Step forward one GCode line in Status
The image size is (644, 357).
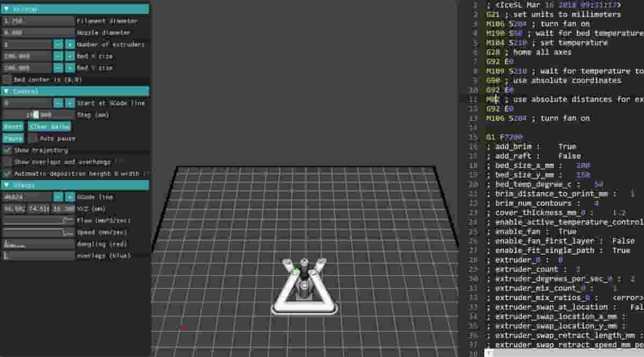(x=70, y=197)
